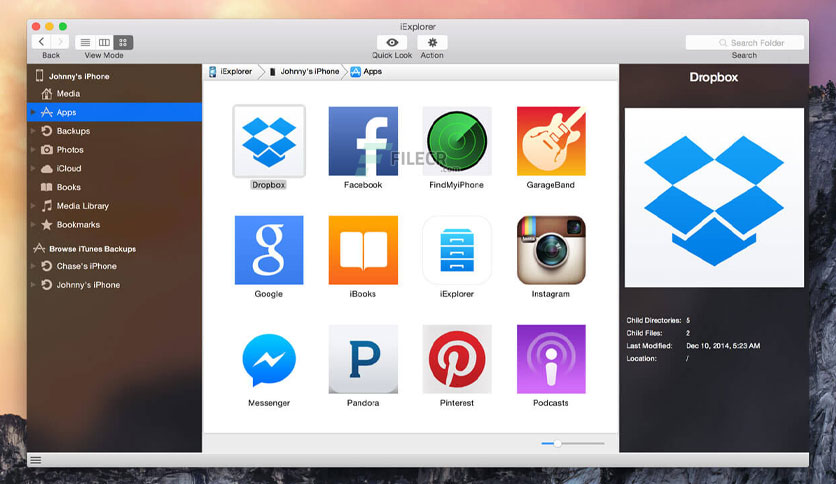Select Apps in the sidebar
The height and width of the screenshot is (484, 836).
point(114,112)
